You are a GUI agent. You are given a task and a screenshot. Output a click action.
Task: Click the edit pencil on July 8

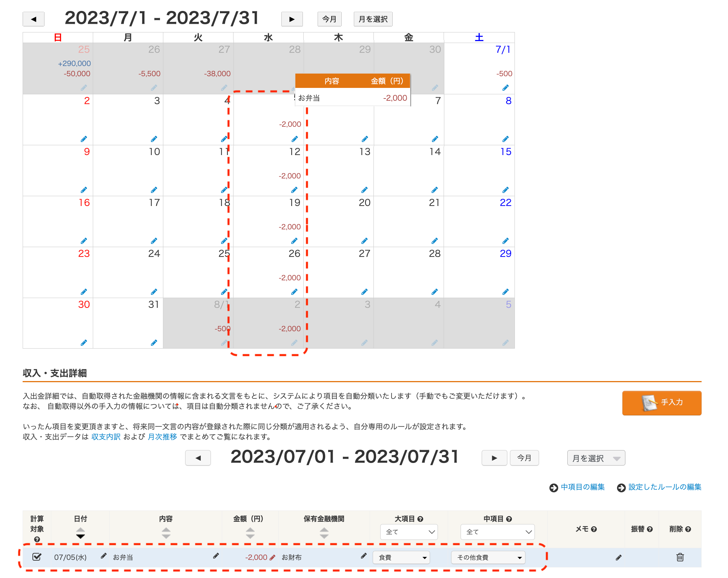[x=505, y=139]
